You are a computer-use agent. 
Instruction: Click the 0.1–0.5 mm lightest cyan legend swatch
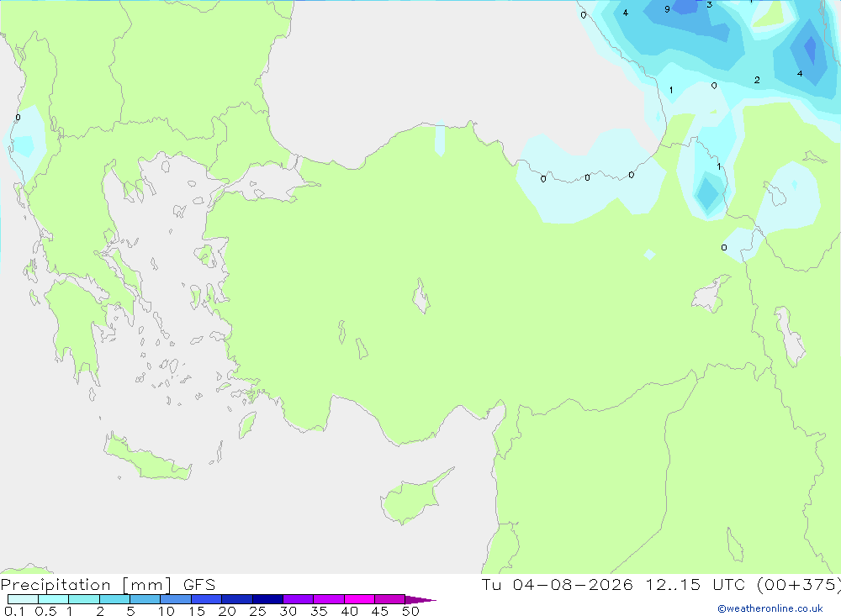tap(23, 599)
